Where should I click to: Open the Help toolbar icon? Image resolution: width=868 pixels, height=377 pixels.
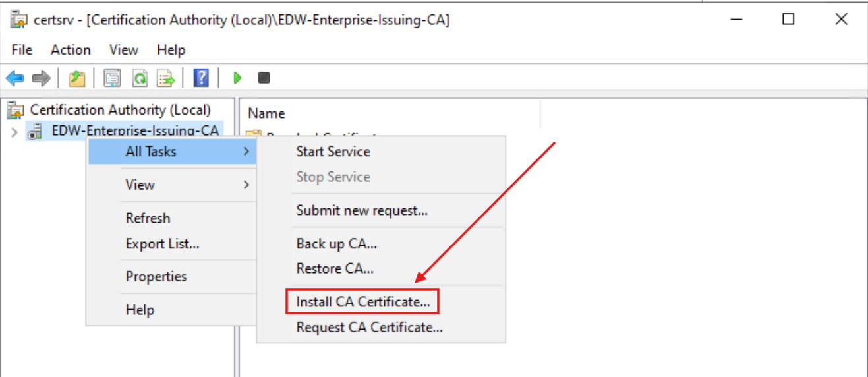(201, 78)
